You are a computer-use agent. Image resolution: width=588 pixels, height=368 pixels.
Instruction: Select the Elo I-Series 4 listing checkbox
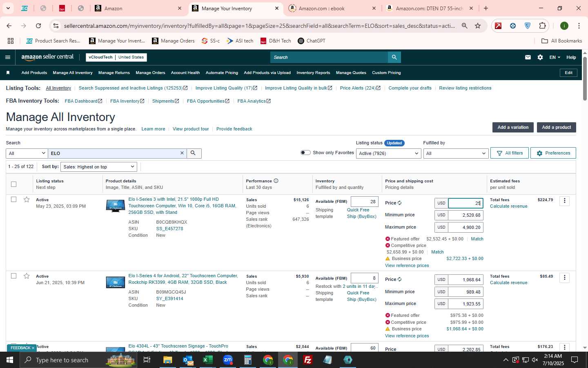point(14,276)
